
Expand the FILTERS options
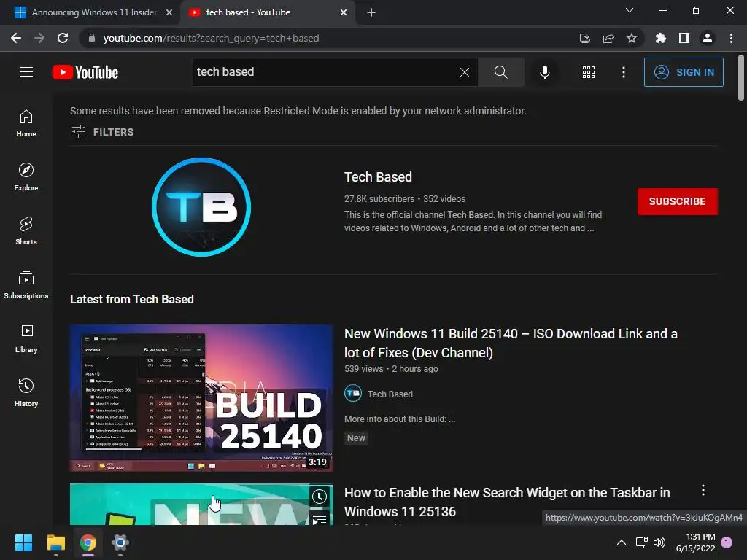tap(102, 132)
